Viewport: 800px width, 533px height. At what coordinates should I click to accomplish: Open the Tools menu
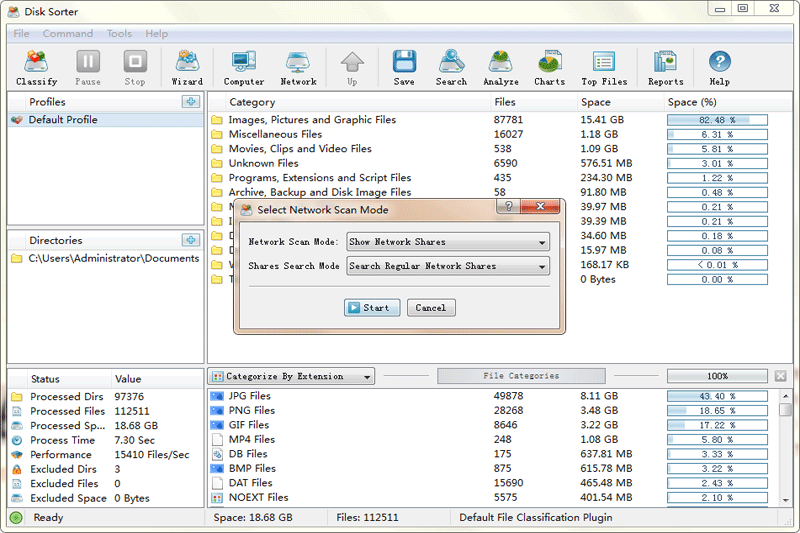[119, 34]
